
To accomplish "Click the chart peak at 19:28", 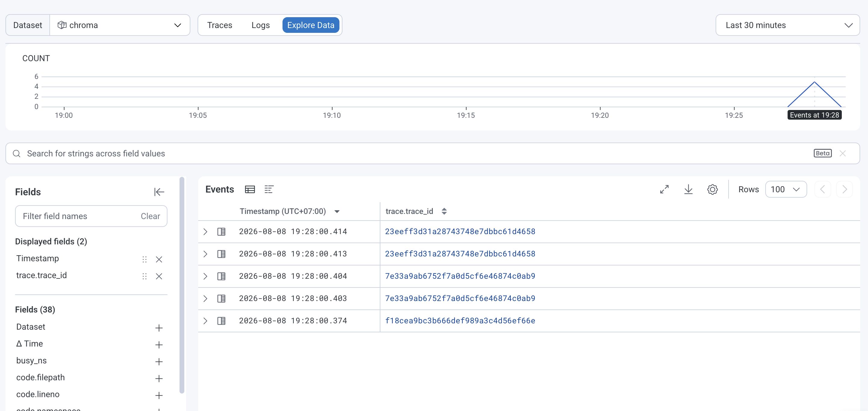I will [x=814, y=82].
